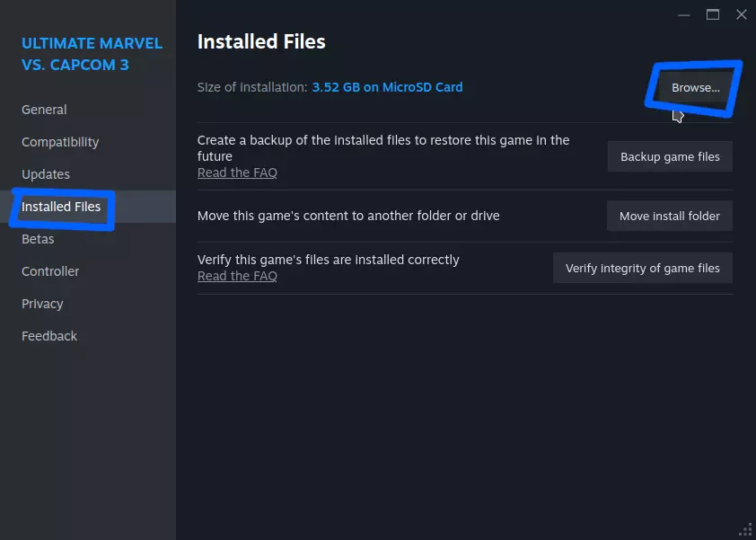Open Read the FAQ link under backup
Image resolution: width=756 pixels, height=540 pixels.
point(237,173)
